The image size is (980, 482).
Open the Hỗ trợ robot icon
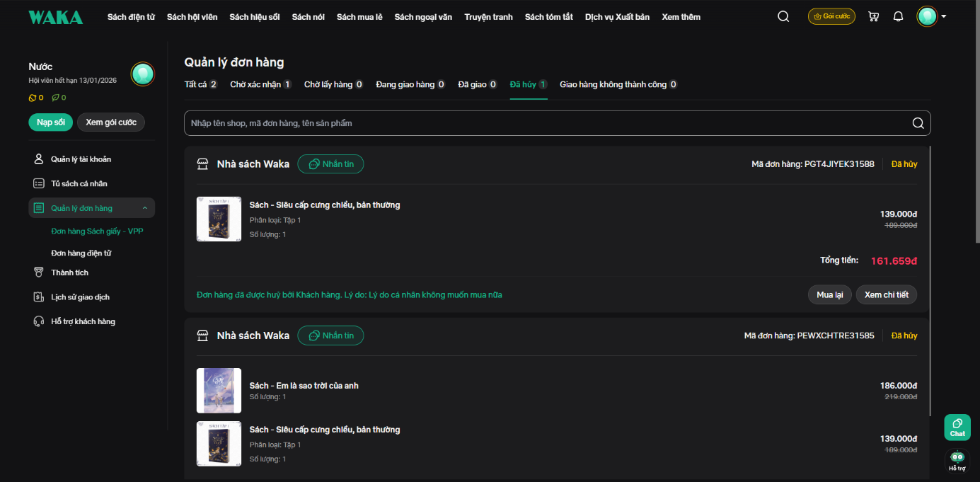[x=957, y=460]
